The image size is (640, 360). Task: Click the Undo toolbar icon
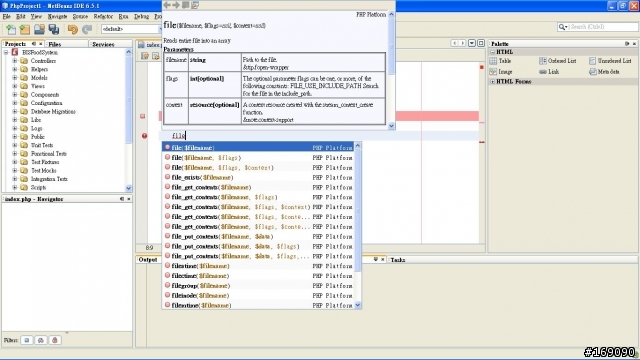tap(73, 29)
